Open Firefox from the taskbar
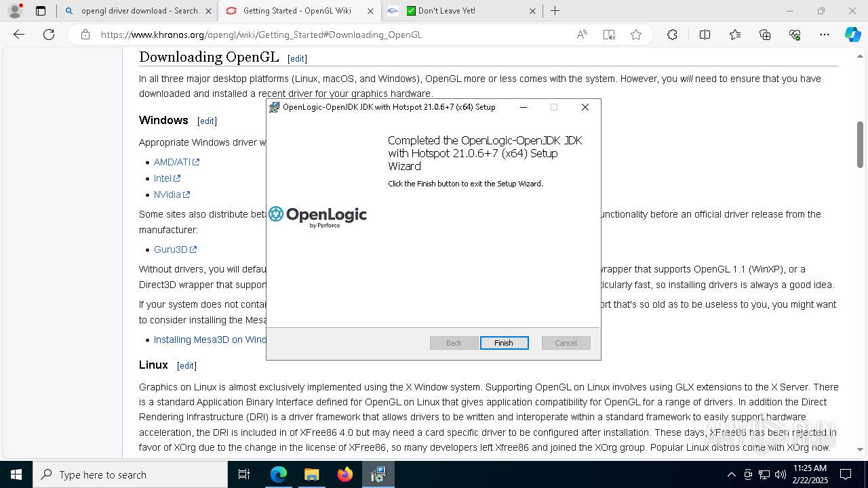Image resolution: width=868 pixels, height=488 pixels. (x=345, y=474)
